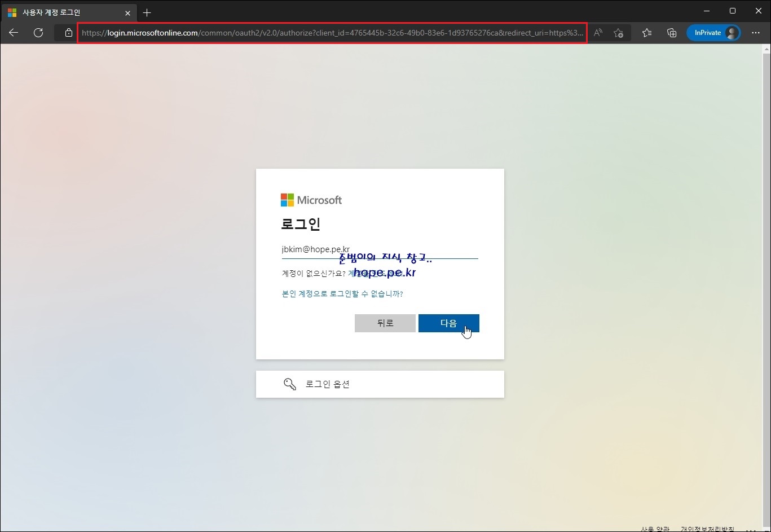
Task: Open 로그인 옵션
Action: 380,384
